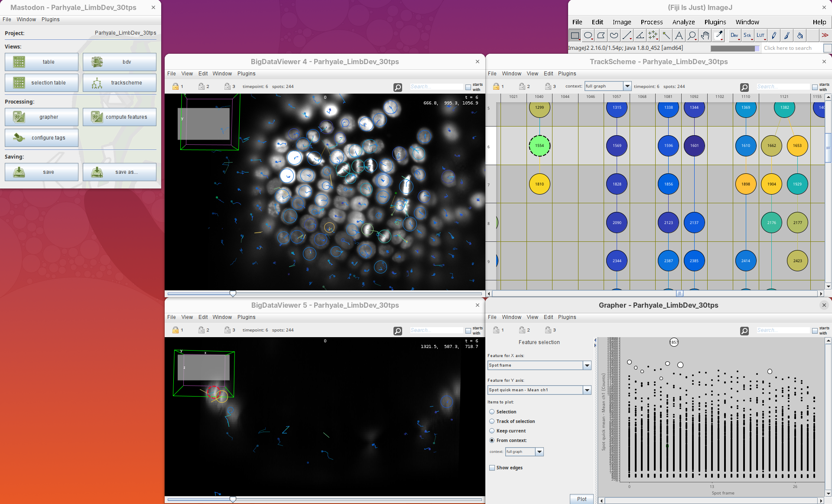The width and height of the screenshot is (832, 504).
Task: Open the TrackScheme context full graph dropdown
Action: [x=627, y=86]
